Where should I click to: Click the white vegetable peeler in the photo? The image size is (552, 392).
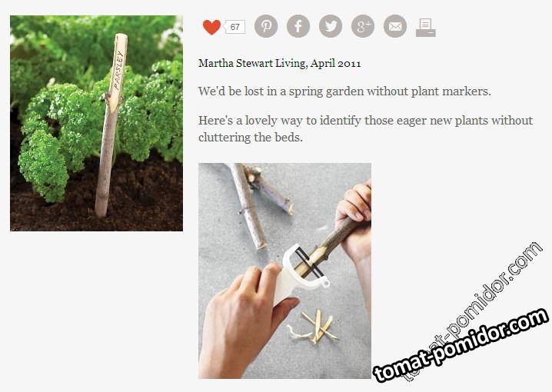point(299,273)
